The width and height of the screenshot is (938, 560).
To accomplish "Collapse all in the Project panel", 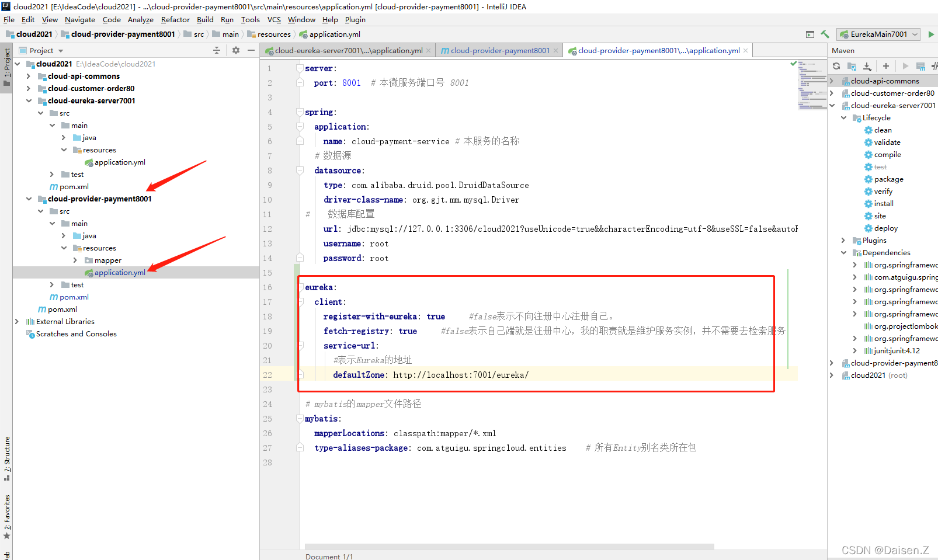I will coord(217,50).
